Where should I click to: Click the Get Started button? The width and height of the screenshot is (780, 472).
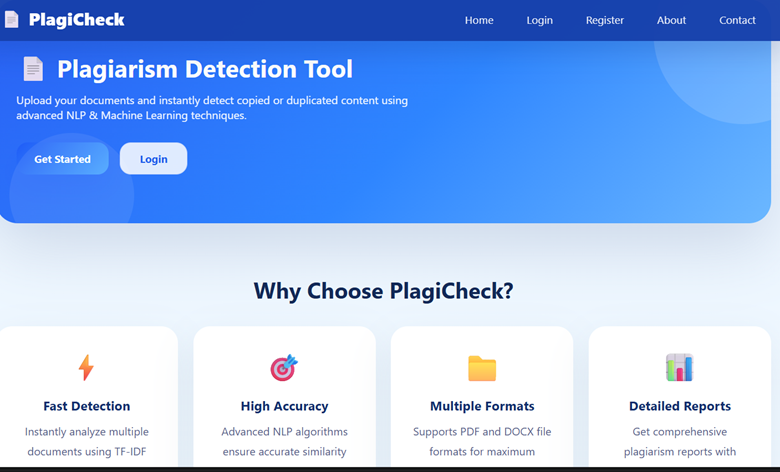[x=63, y=159]
